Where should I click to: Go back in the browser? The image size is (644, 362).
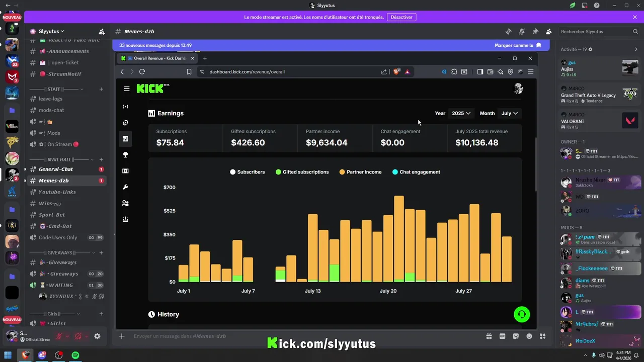coord(122,72)
